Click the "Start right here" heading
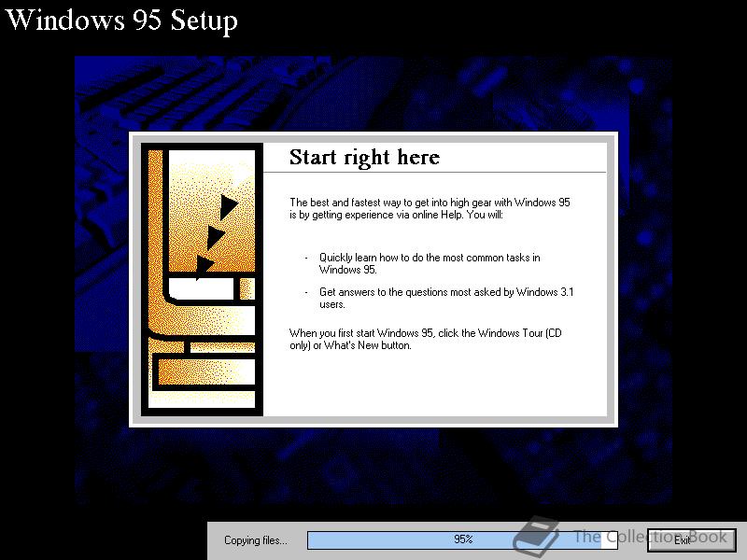Screen dimensions: 747x560 [364, 157]
